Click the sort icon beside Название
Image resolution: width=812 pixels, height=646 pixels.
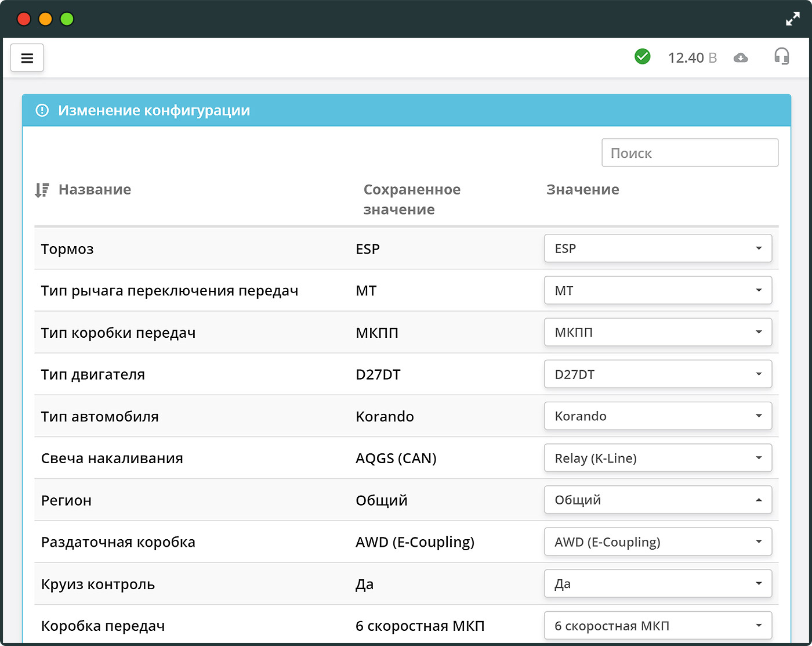click(x=42, y=190)
